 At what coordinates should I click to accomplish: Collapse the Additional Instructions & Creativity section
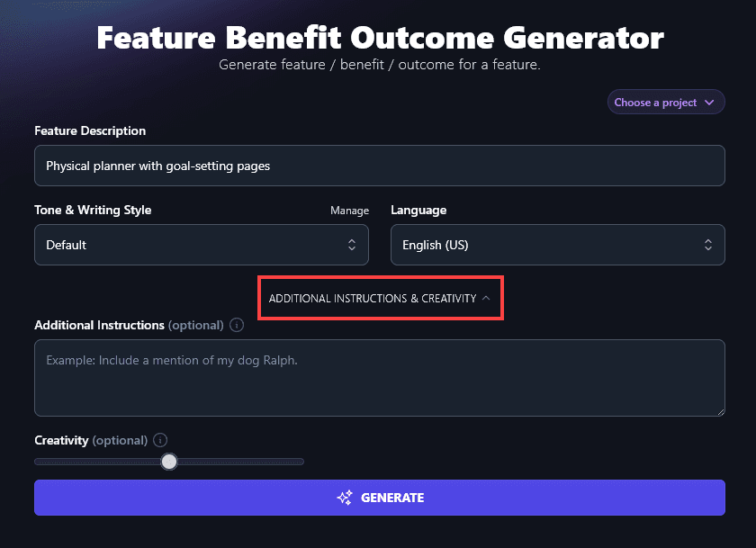click(380, 297)
